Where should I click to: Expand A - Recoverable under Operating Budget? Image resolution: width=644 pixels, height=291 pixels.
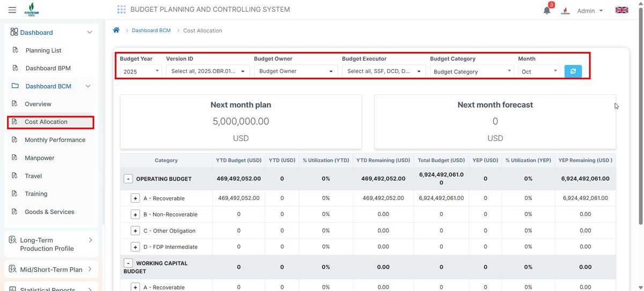coord(135,198)
